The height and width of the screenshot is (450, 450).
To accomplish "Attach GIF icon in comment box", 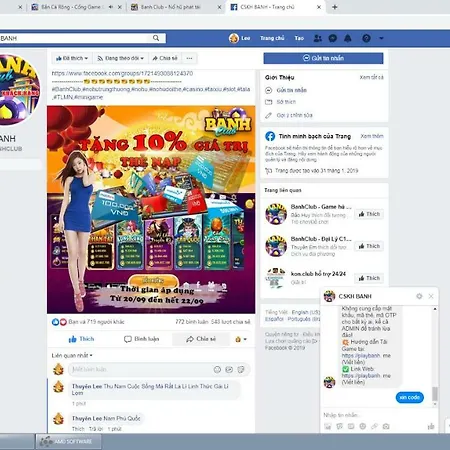I will click(x=229, y=369).
